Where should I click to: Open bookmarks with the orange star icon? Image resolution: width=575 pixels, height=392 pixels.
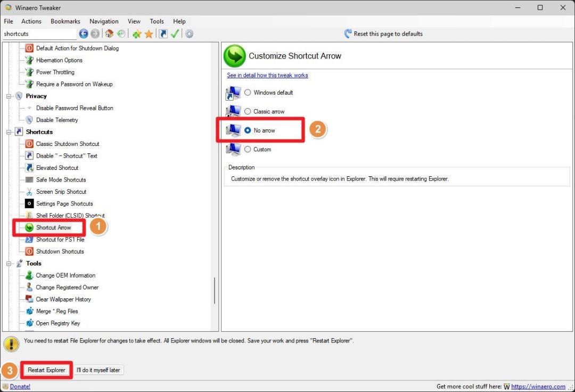click(149, 34)
